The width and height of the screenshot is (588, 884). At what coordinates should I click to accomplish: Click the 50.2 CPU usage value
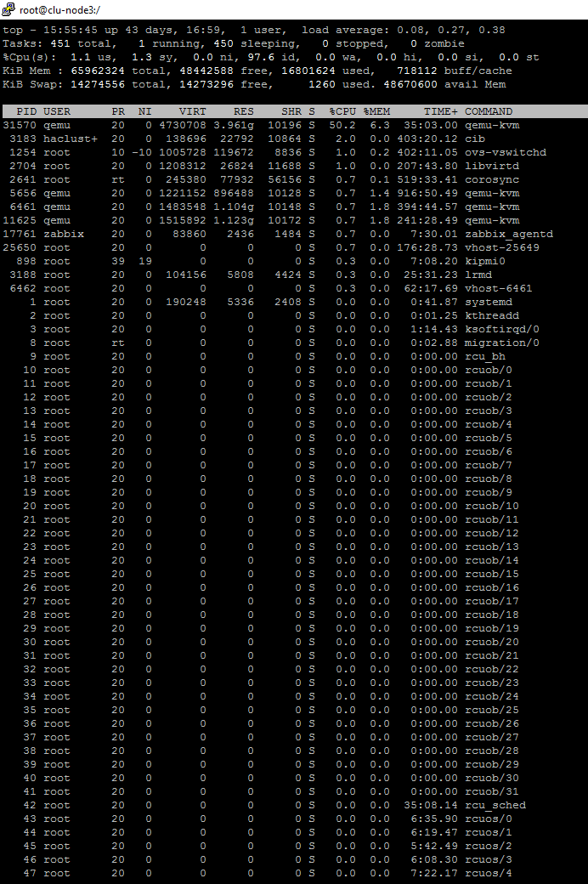click(342, 125)
